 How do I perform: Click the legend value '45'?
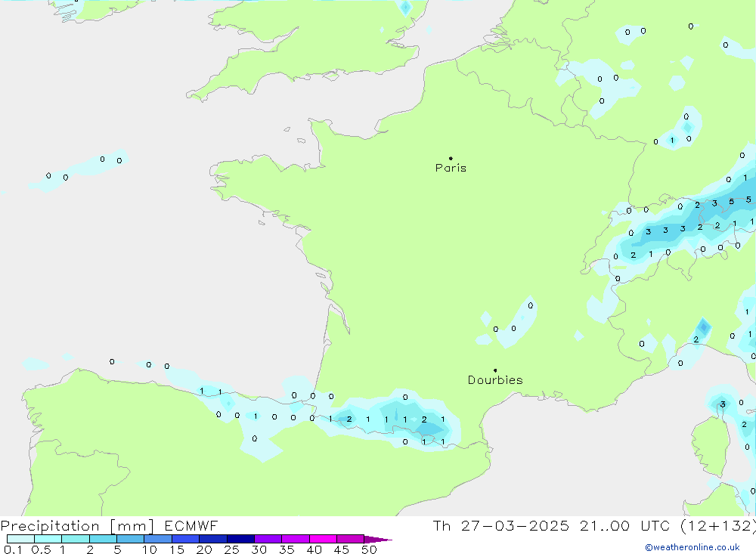(x=342, y=549)
